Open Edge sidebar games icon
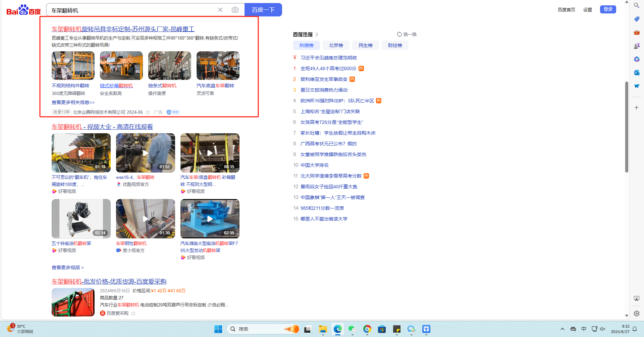 click(637, 46)
